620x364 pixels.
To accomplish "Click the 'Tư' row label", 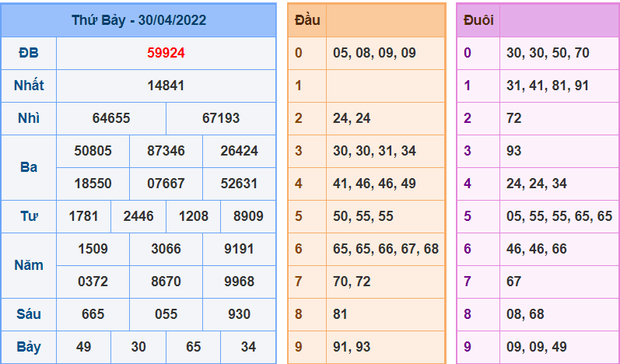I will click(x=29, y=216).
